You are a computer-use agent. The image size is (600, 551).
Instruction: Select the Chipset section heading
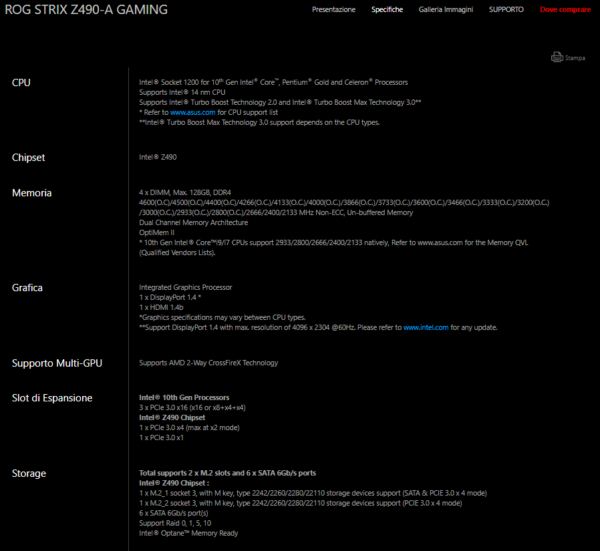pyautogui.click(x=28, y=157)
